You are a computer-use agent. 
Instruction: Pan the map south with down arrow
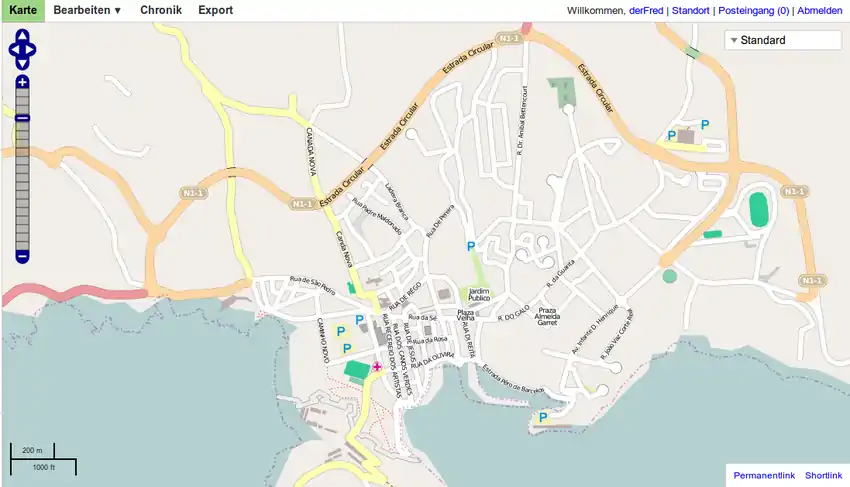coord(22,60)
